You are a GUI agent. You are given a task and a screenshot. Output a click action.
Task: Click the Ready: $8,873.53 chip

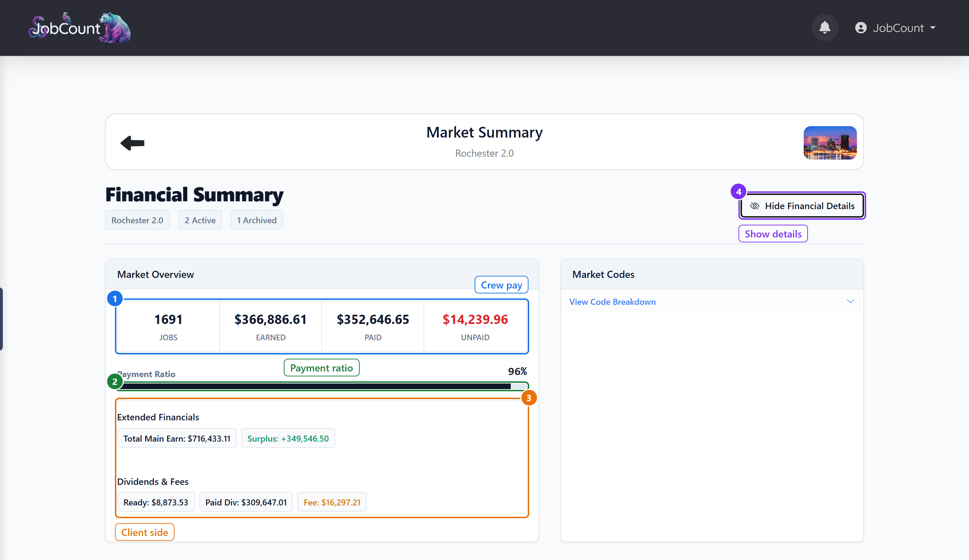[156, 502]
